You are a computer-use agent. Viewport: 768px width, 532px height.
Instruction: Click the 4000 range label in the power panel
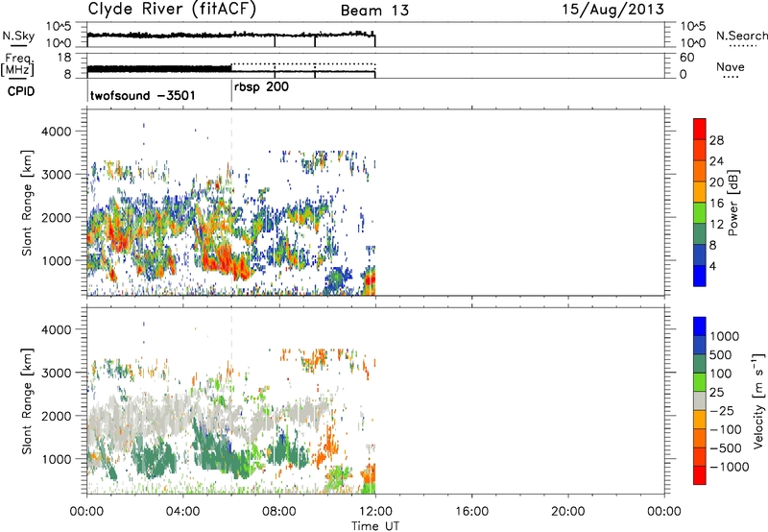(56, 132)
